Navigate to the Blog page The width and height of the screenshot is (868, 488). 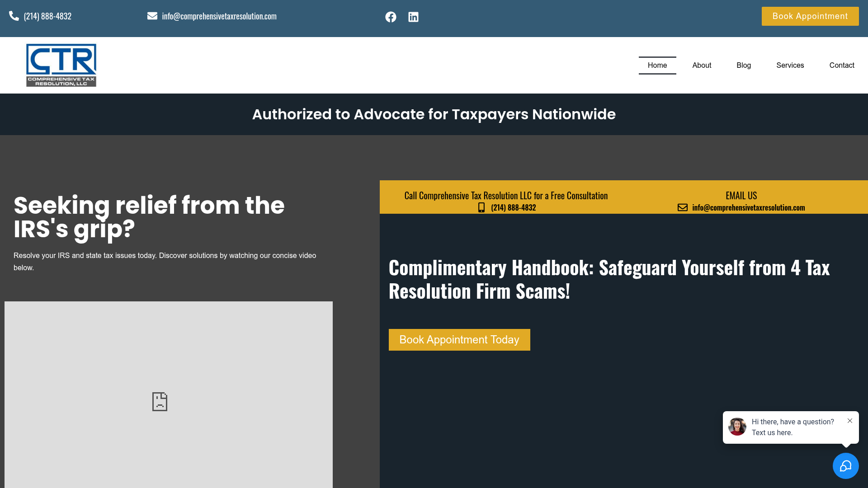point(743,66)
